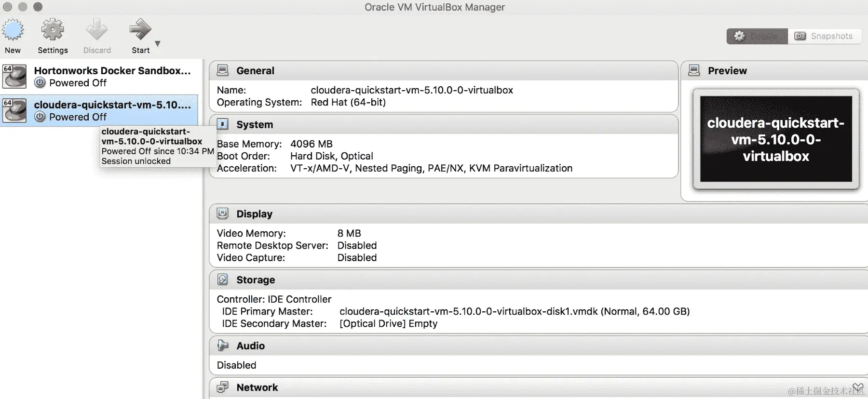Click the General section header icon

click(x=222, y=70)
